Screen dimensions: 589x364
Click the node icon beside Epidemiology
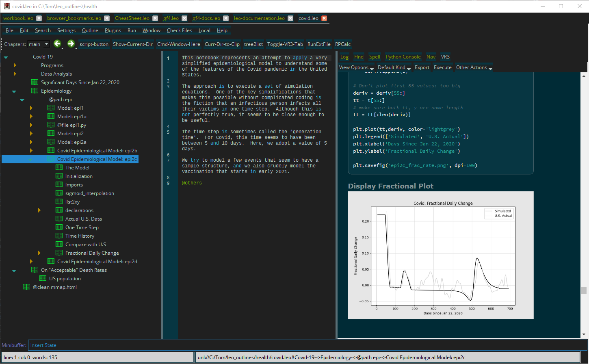[x=35, y=91]
